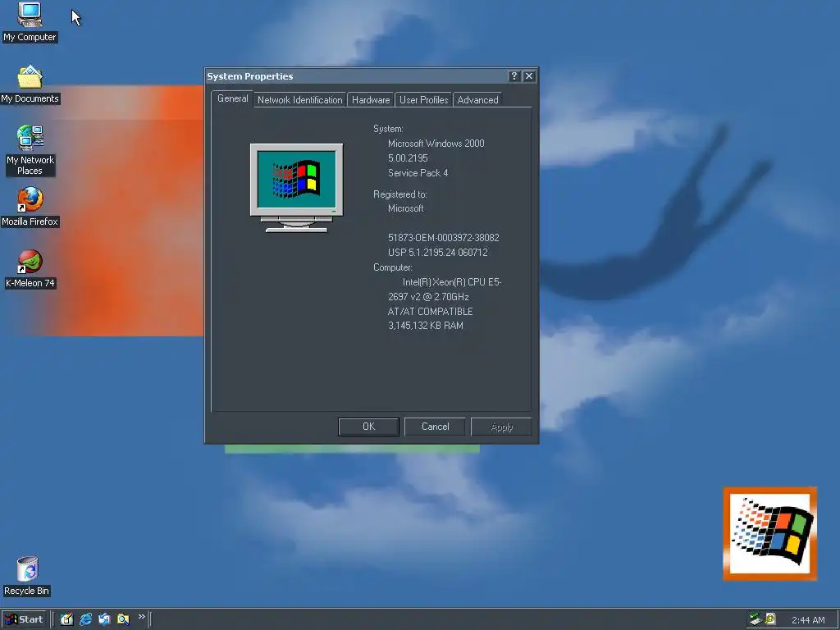Select My Network Places desktop icon
The height and width of the screenshot is (630, 840).
pos(30,150)
